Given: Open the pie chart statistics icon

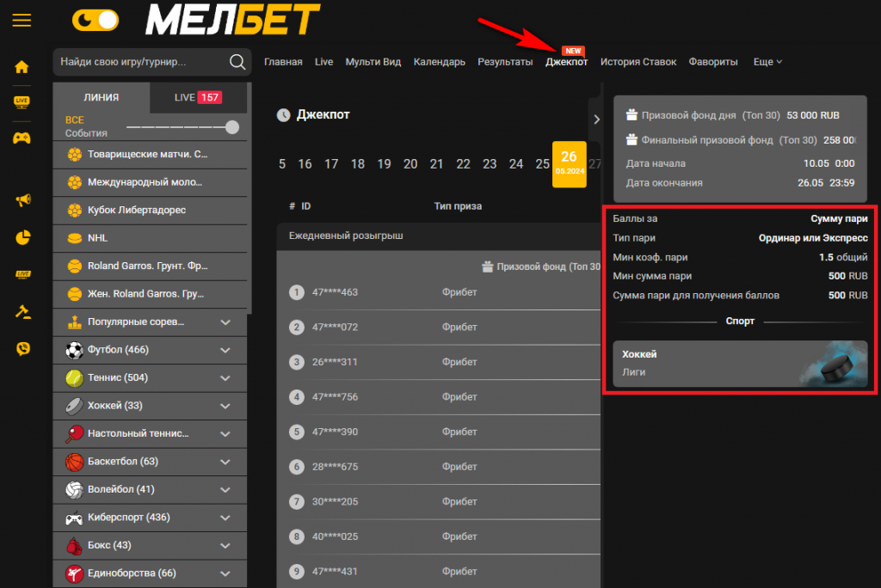Looking at the screenshot, I should click(x=23, y=237).
